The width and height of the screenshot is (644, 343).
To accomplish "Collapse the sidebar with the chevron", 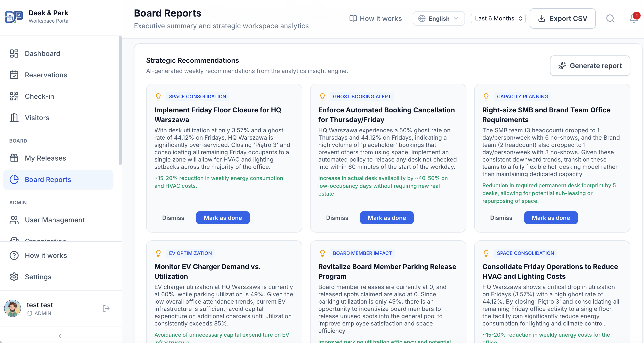I will tap(60, 336).
